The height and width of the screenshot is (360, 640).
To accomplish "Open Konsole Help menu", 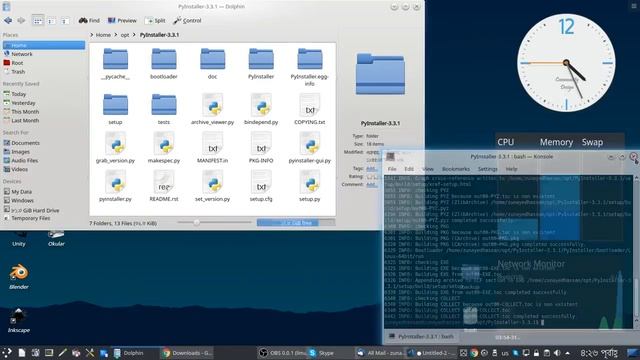I will pos(511,169).
